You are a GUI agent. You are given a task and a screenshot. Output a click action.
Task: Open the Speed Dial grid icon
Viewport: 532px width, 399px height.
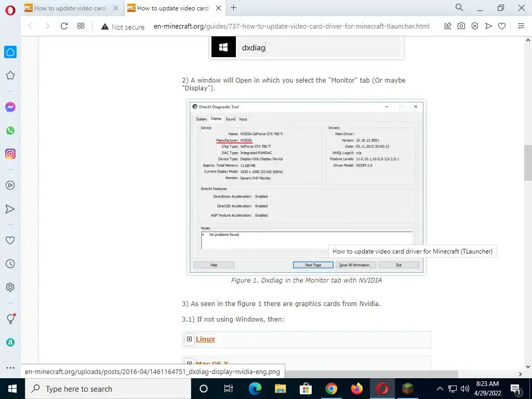[x=81, y=26]
